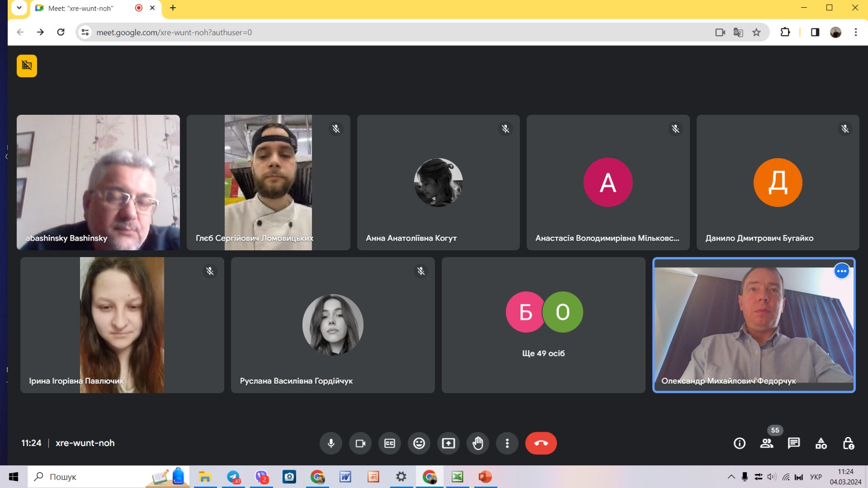Open host controls lock icon
The image size is (868, 488).
848,443
